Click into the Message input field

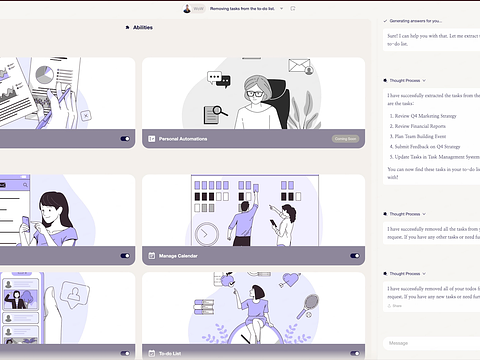432,343
